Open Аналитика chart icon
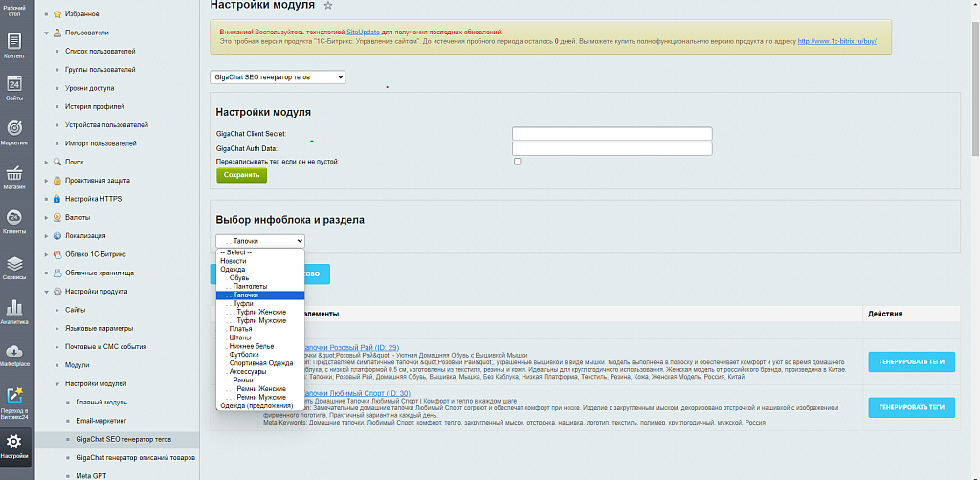Viewport: 980px width, 480px height. click(14, 312)
